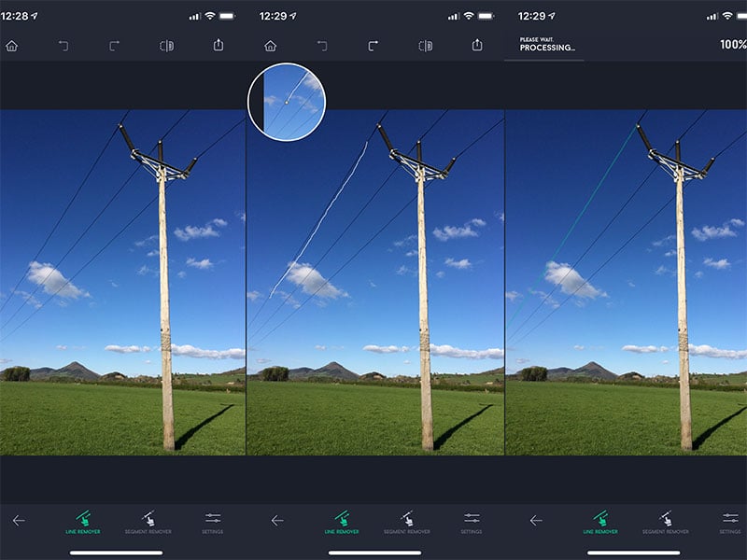Screen dimensions: 747x560
Task: Select Segment Remover tool on left phone screen
Action: point(148,523)
